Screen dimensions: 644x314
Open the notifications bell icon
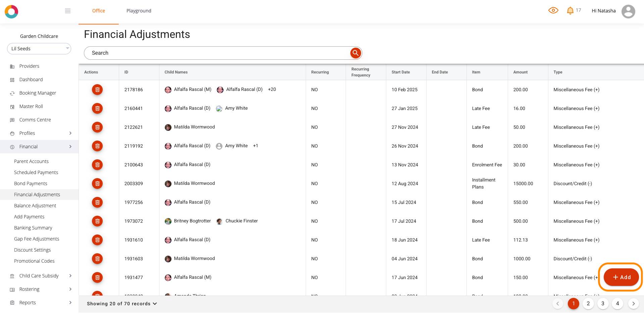tap(570, 11)
